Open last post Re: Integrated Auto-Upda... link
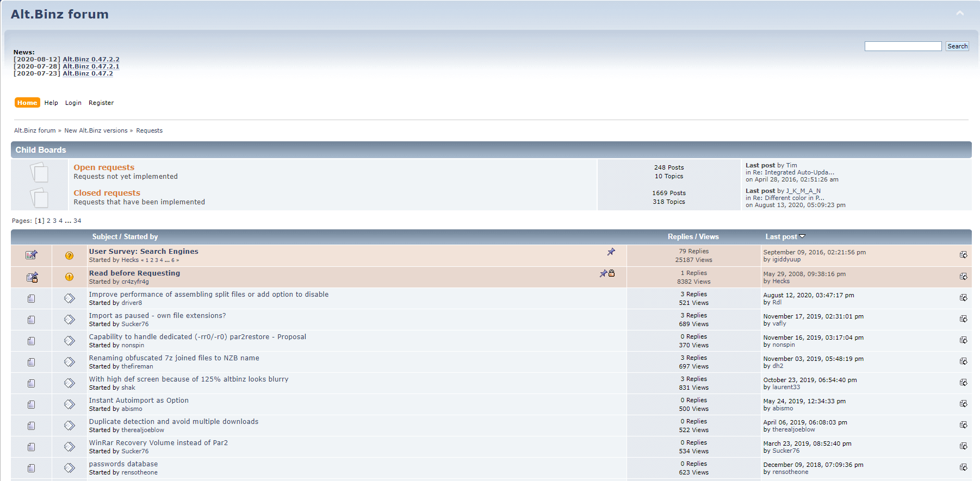This screenshot has width=980, height=481. point(793,172)
